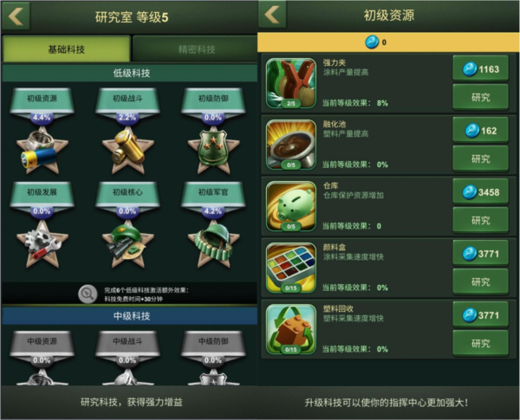Viewport: 520px width, 420px height.
Task: Switch to the 基础科技 tab
Action: [67, 49]
